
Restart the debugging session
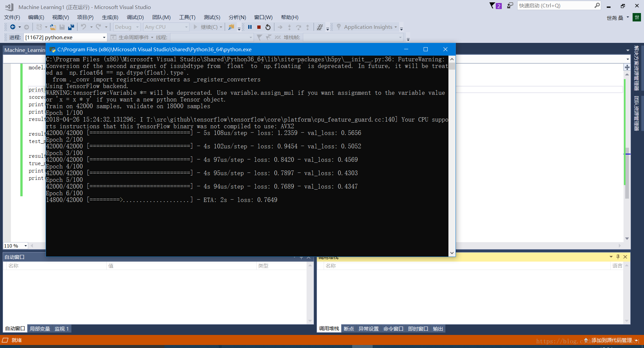(x=268, y=27)
